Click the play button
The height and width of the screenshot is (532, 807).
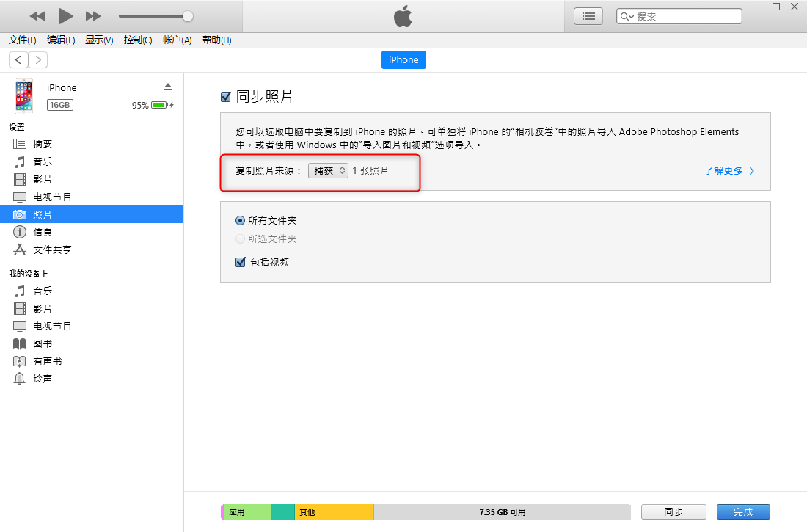65,16
